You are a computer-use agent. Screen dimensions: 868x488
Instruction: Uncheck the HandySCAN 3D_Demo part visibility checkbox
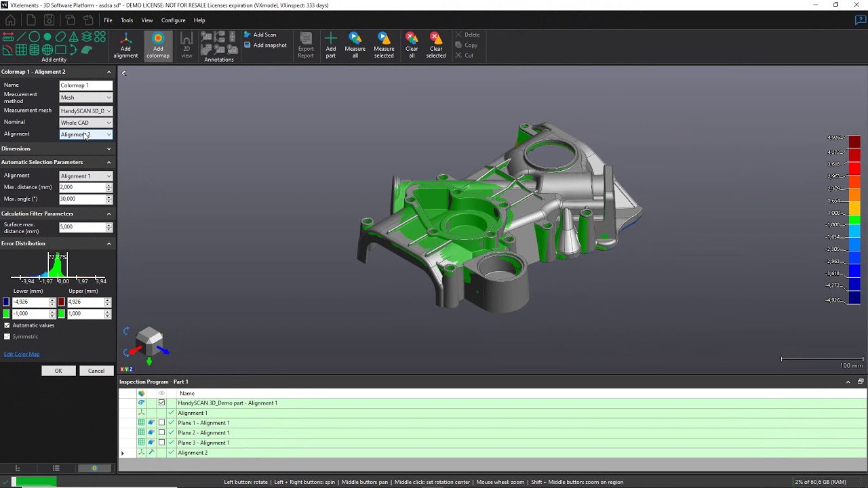pos(161,403)
